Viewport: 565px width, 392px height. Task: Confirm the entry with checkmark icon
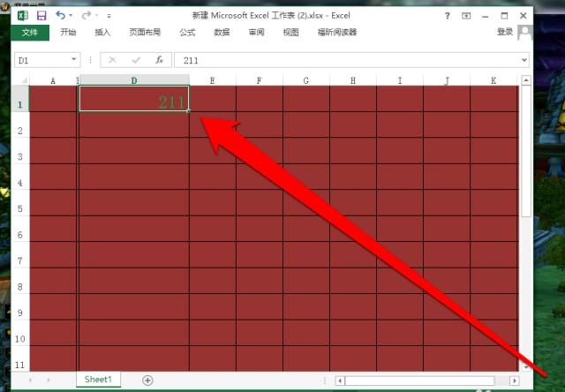pyautogui.click(x=136, y=60)
